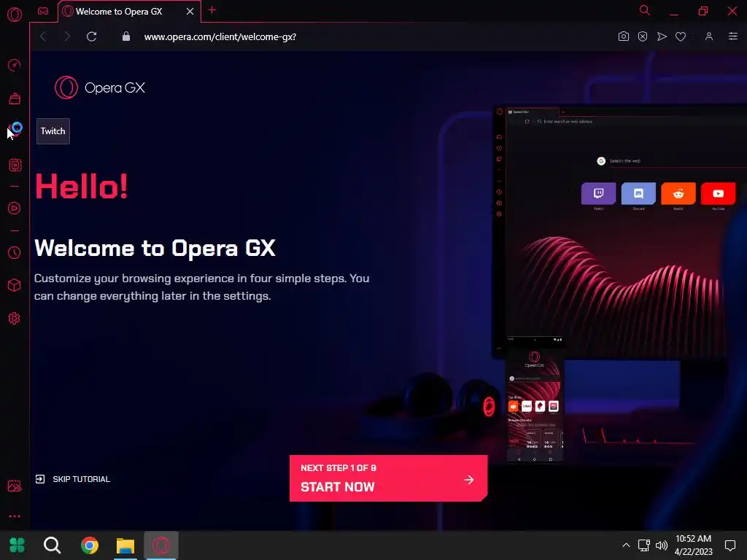Click the Opera GX logo on page
This screenshot has height=560, width=747.
click(x=99, y=87)
